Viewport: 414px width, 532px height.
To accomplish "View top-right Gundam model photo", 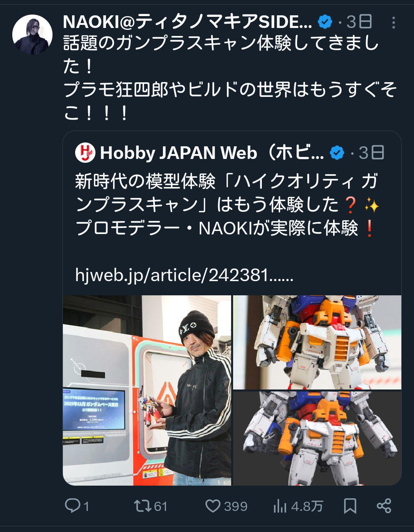I will [317, 342].
